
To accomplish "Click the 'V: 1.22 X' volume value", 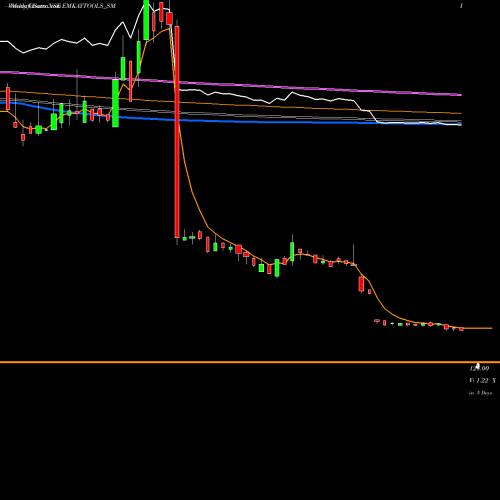I will point(482,380).
